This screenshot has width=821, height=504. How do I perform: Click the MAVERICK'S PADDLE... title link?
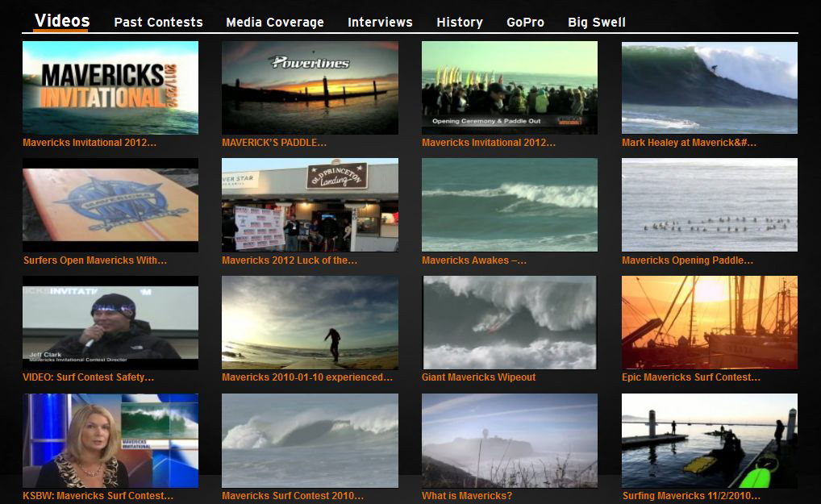point(274,143)
